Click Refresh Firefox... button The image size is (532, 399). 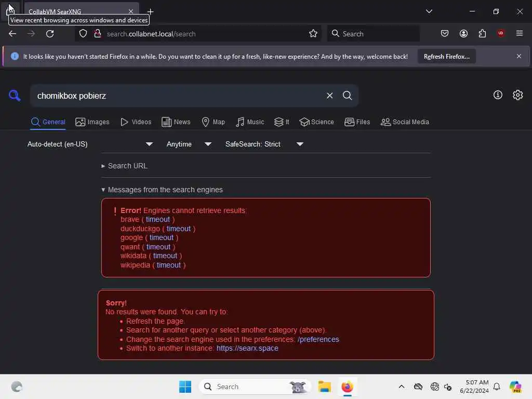coord(446,56)
